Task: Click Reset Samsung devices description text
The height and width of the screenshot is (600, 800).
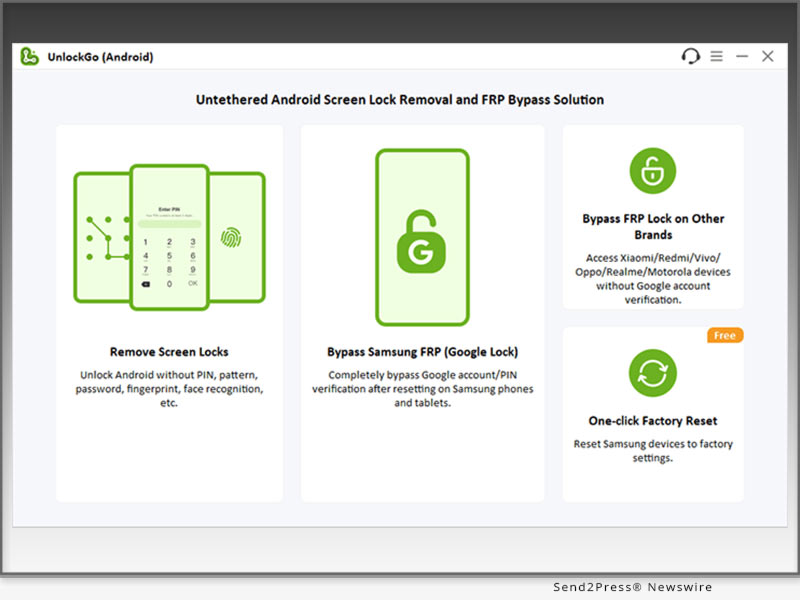Action: (653, 451)
